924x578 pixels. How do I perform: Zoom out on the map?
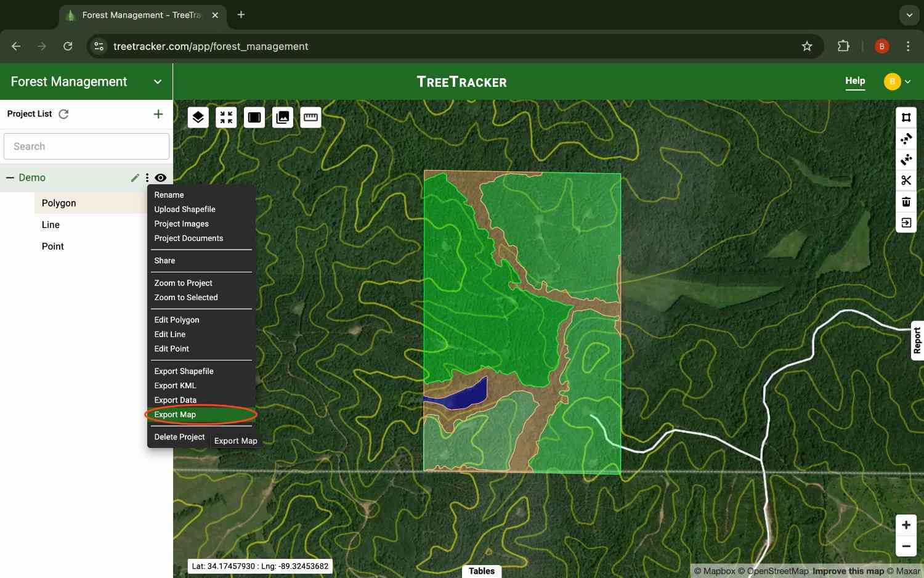click(906, 546)
